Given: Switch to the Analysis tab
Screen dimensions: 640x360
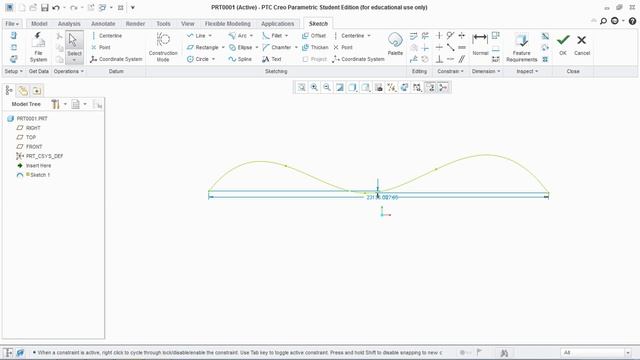Looking at the screenshot, I should pyautogui.click(x=69, y=24).
